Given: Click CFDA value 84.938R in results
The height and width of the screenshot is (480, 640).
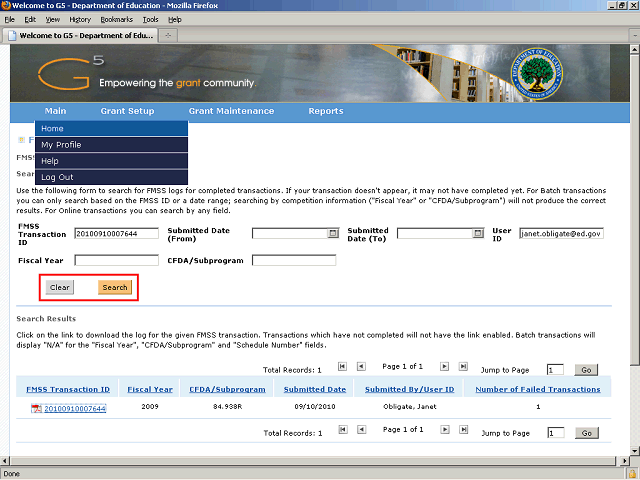Looking at the screenshot, I should click(227, 407).
